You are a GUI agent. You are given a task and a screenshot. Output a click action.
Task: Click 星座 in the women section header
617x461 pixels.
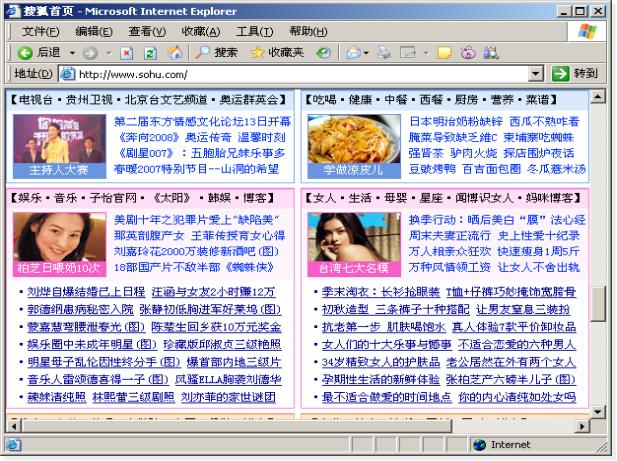coord(431,198)
